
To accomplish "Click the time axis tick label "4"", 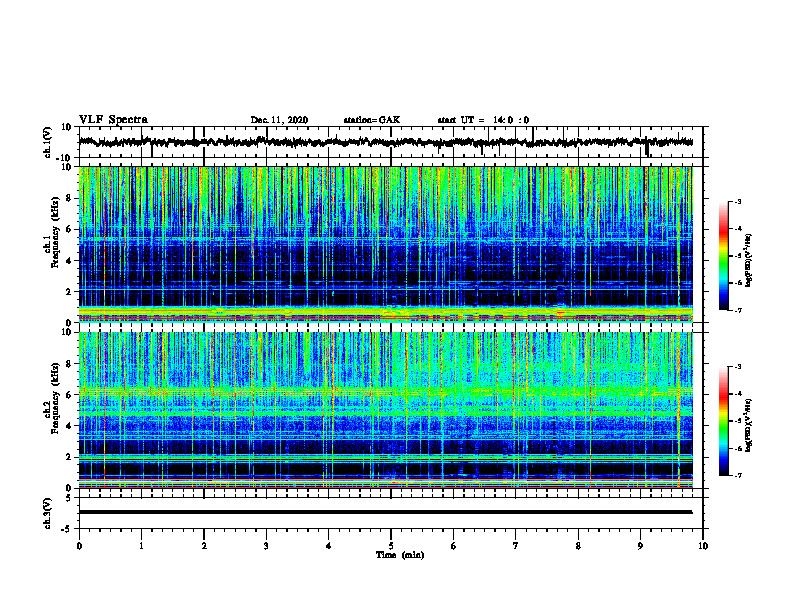I will point(329,546).
